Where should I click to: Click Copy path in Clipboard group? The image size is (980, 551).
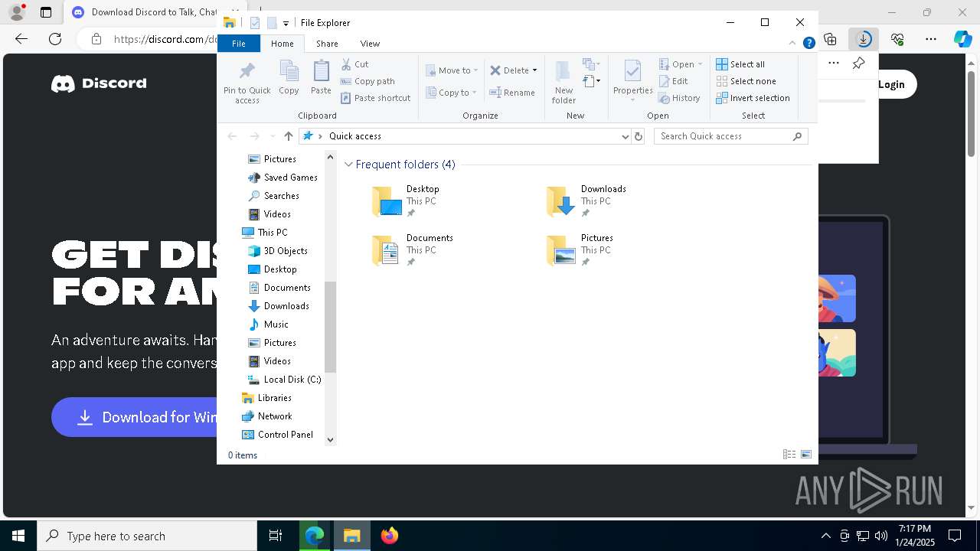coord(367,81)
